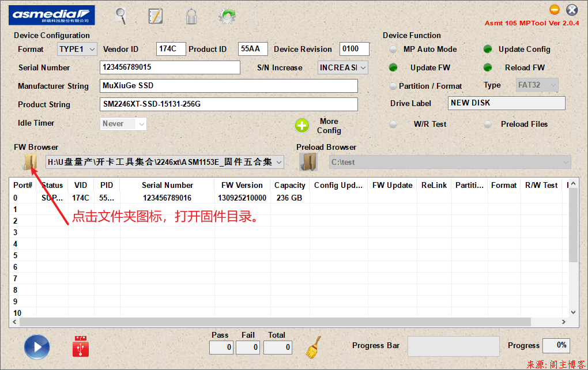Expand FW Browser path dropdown
588x370 pixels.
pos(278,162)
